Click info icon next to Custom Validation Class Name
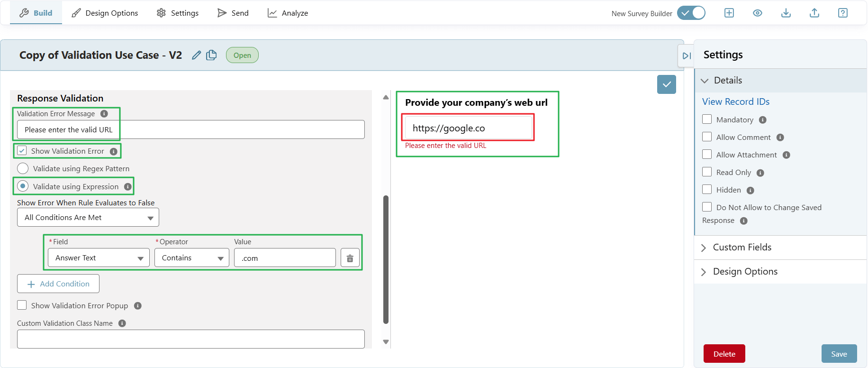This screenshot has height=368, width=868. pos(122,323)
